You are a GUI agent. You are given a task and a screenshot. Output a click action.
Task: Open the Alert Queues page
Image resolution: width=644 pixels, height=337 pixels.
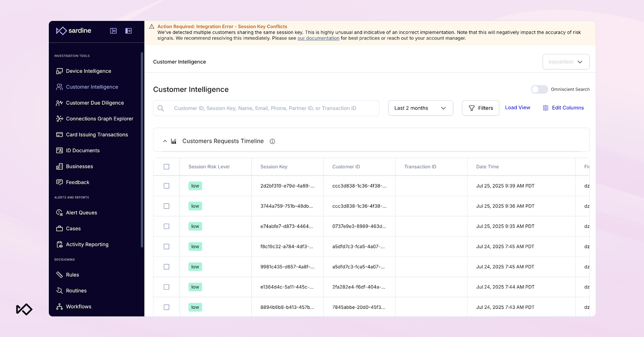[x=82, y=213]
